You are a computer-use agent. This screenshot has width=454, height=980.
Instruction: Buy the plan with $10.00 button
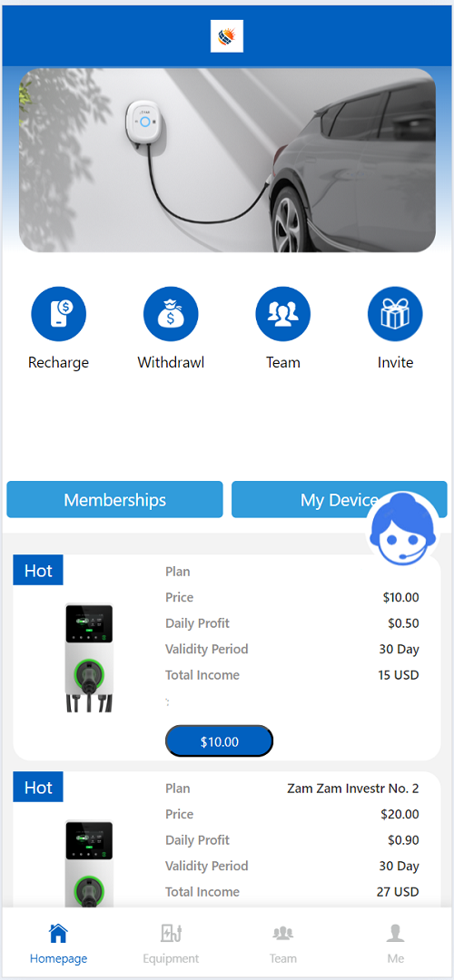click(x=220, y=741)
